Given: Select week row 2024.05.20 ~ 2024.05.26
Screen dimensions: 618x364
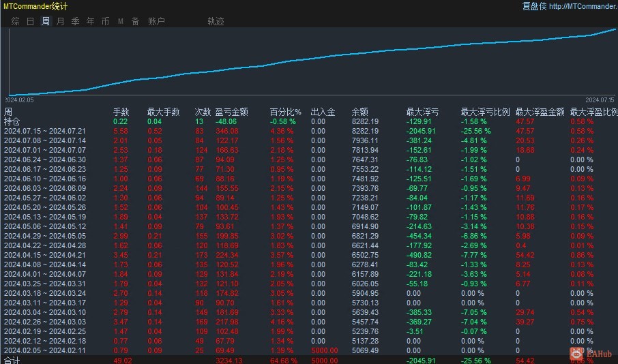Looking at the screenshot, I should [x=309, y=207].
